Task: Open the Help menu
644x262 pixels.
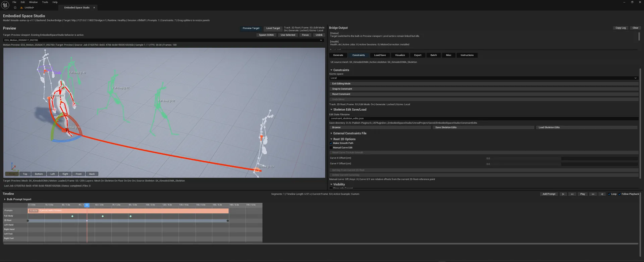Action: pyautogui.click(x=55, y=2)
